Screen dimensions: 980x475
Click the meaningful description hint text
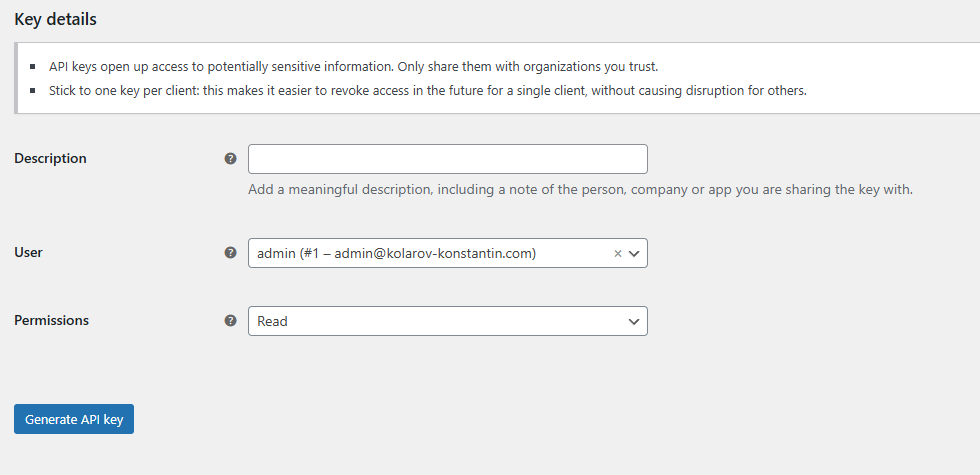click(x=580, y=189)
